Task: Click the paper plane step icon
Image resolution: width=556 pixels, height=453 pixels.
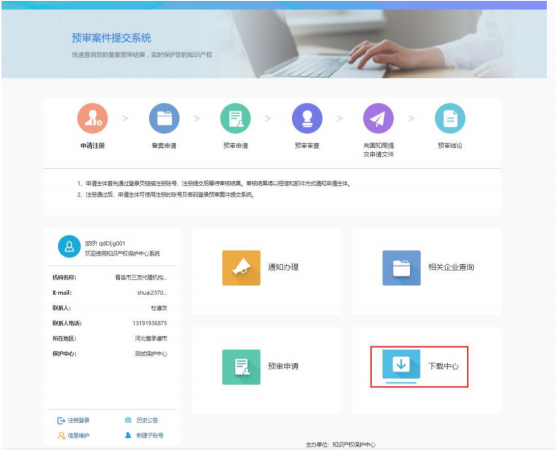Action: [x=378, y=118]
